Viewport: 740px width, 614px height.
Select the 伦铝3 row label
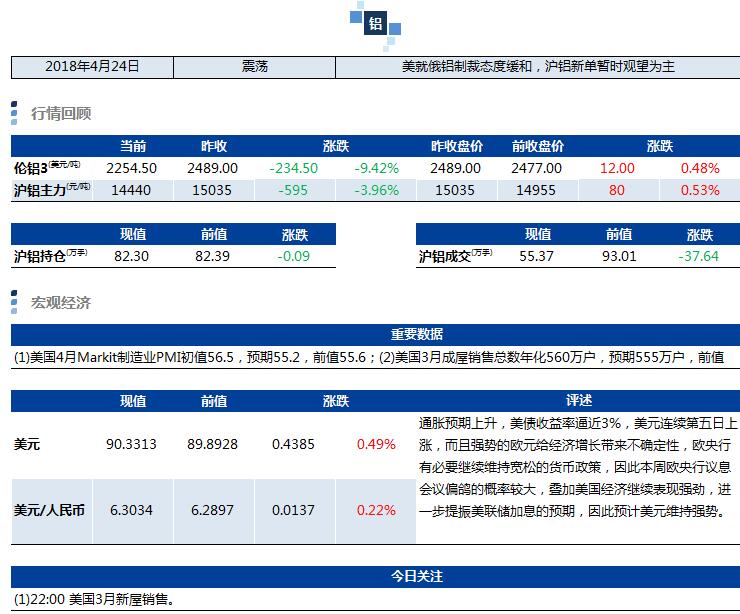[x=47, y=168]
